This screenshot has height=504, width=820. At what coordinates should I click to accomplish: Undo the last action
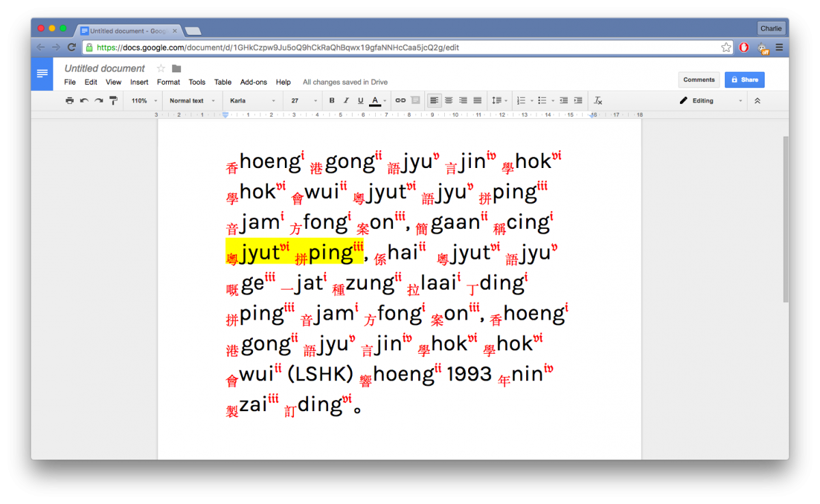tap(84, 100)
